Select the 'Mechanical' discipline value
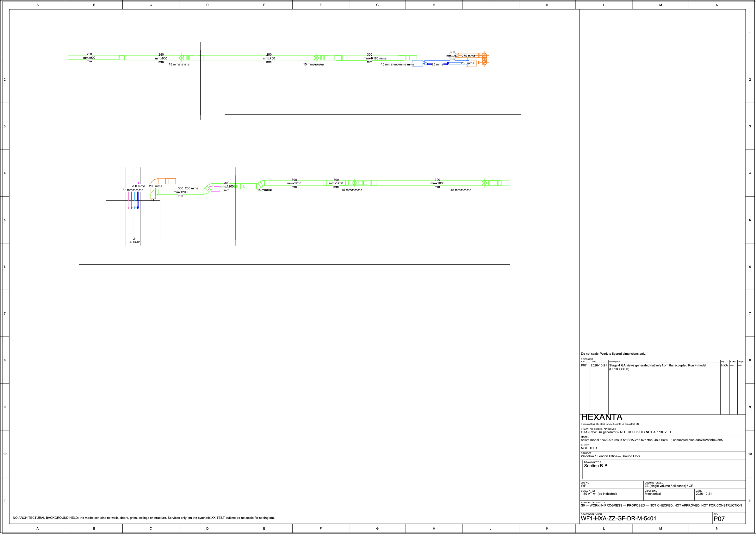756x534 pixels. (653, 494)
